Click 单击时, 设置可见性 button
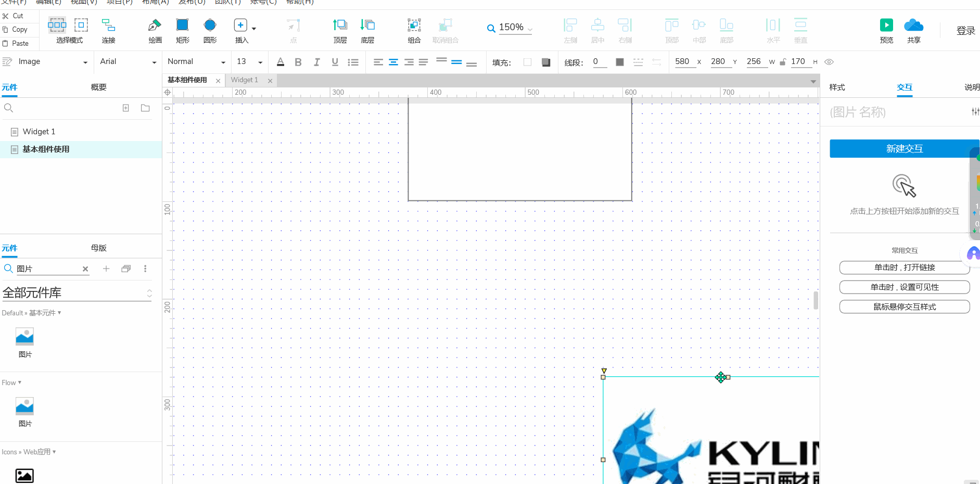 (905, 287)
